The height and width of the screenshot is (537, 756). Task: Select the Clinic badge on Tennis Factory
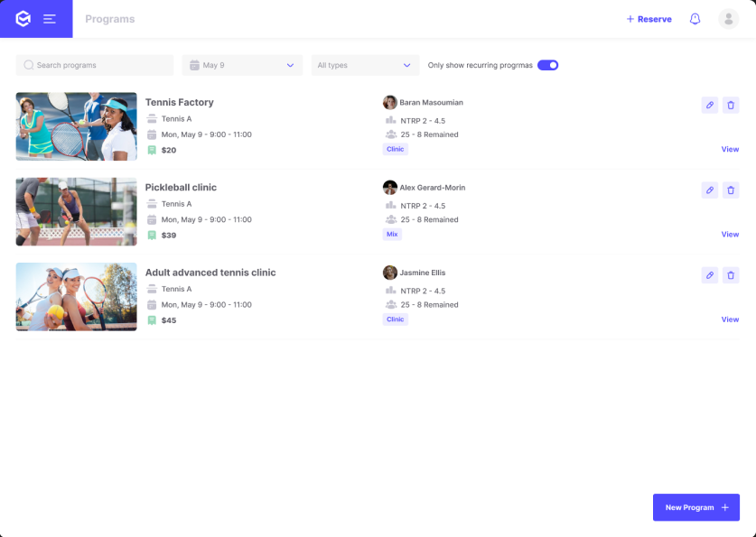[395, 149]
